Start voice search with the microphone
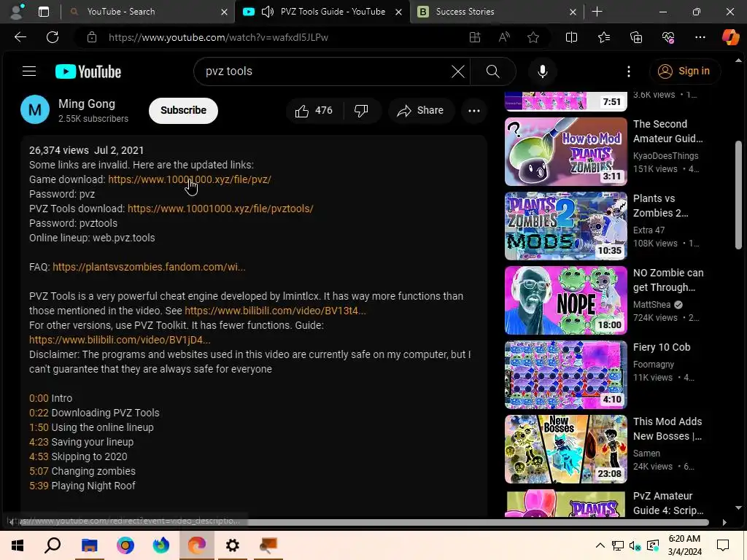 (542, 71)
